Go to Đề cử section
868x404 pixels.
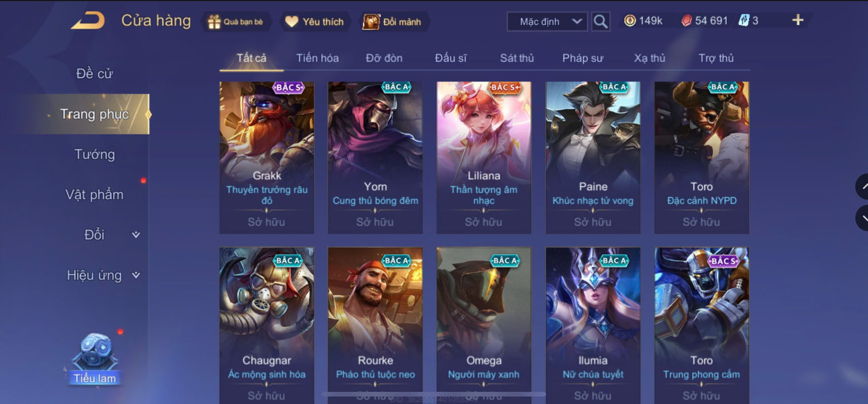click(95, 74)
